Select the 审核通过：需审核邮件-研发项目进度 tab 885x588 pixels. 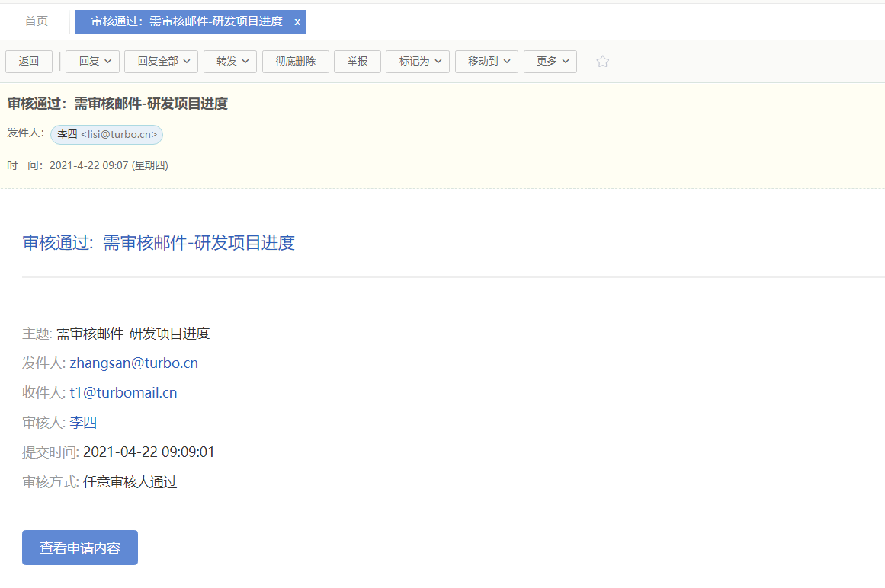pos(186,22)
